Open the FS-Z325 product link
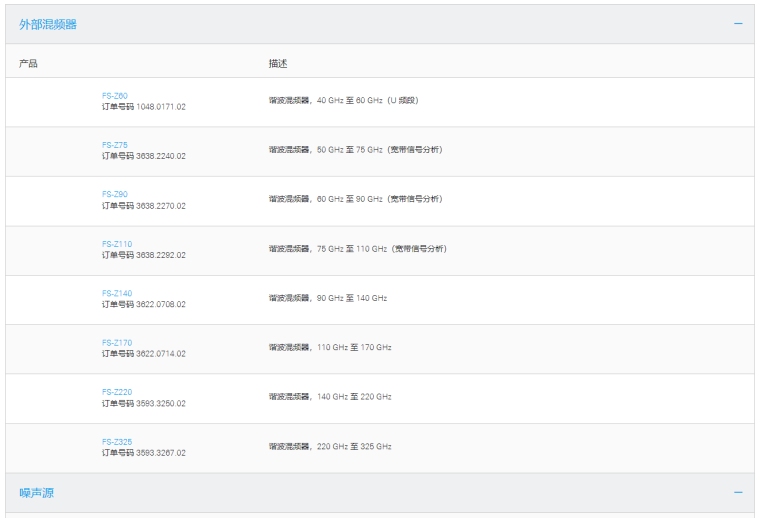 coord(116,441)
